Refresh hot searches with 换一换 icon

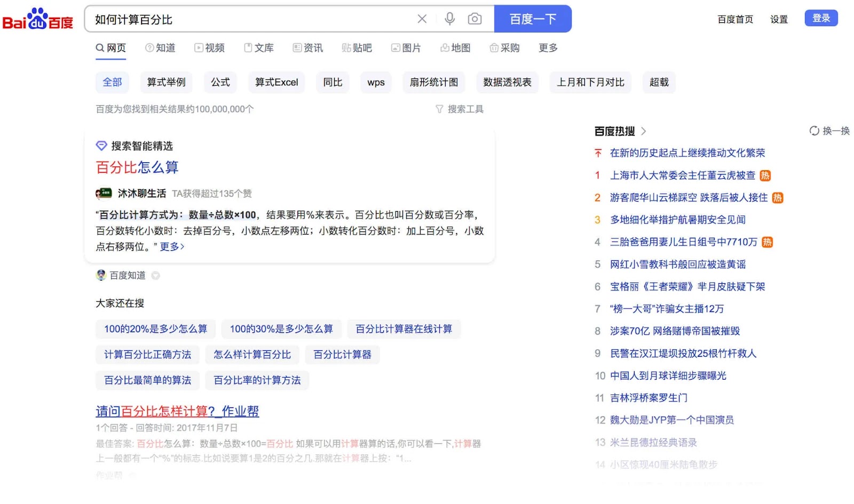click(x=814, y=130)
